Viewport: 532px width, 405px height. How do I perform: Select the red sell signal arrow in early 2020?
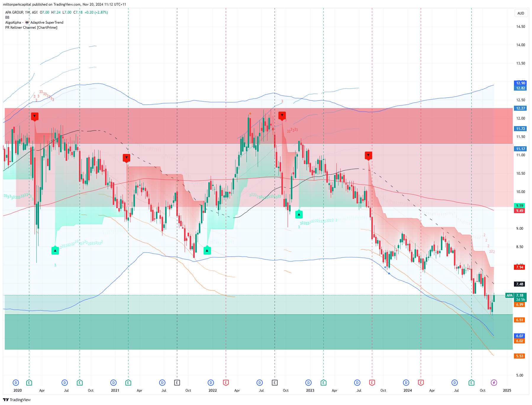point(35,116)
